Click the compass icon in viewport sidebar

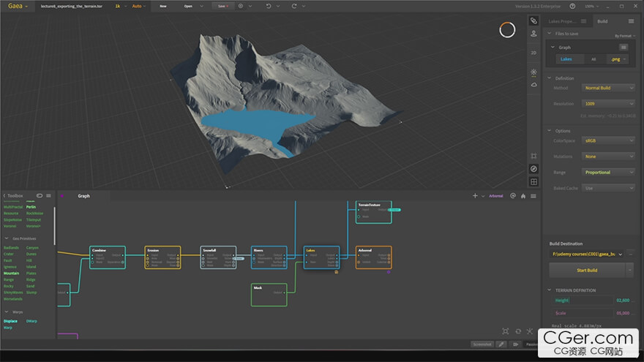click(533, 169)
